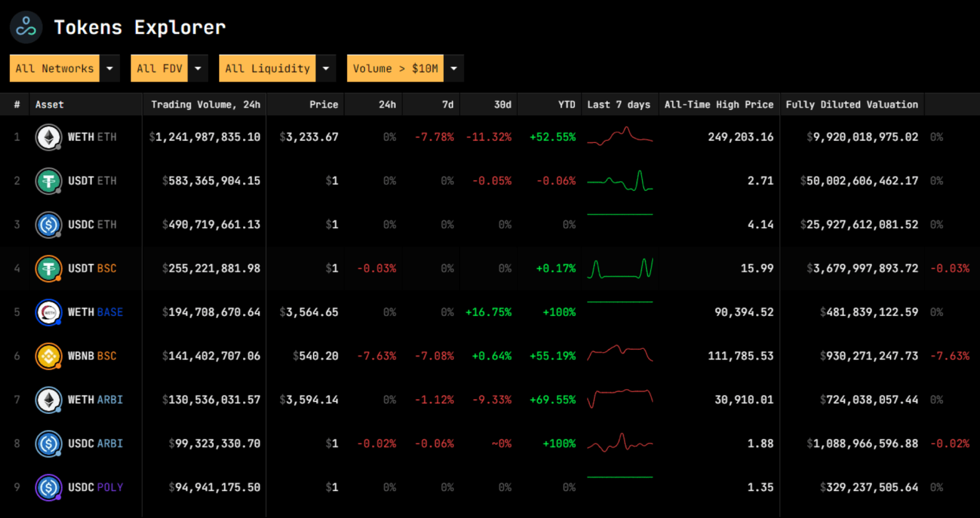Sort by the YTD column header
Image resolution: width=980 pixels, height=518 pixels.
[x=565, y=105]
